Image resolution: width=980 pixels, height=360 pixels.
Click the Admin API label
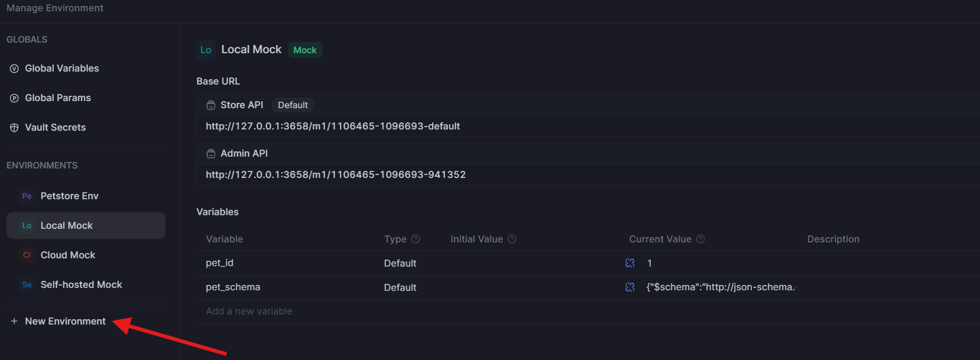pos(244,154)
